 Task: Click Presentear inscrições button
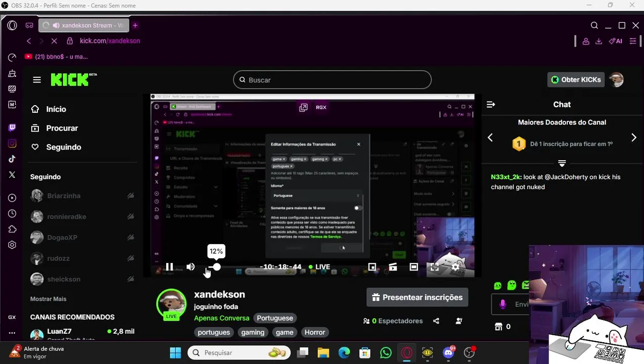pos(417,297)
